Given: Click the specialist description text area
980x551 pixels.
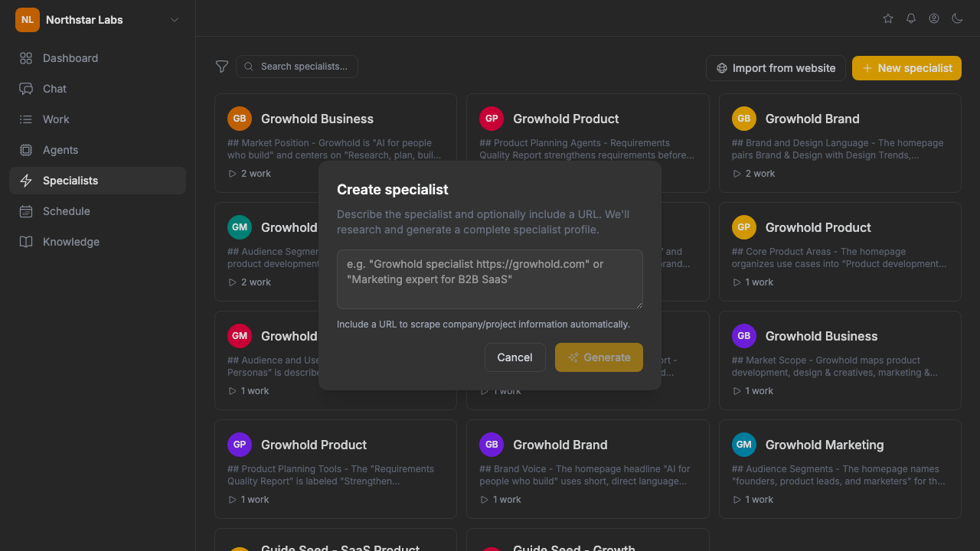Looking at the screenshot, I should pos(490,279).
